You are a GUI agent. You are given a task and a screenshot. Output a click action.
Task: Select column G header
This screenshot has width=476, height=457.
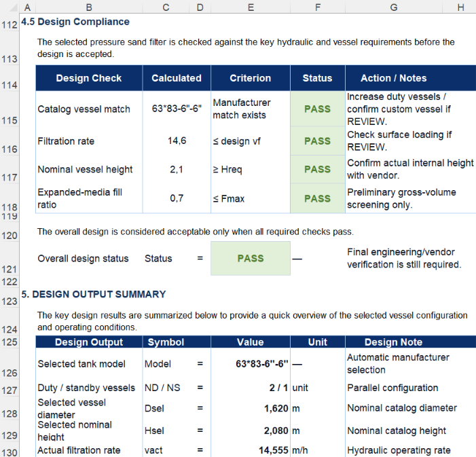point(394,7)
